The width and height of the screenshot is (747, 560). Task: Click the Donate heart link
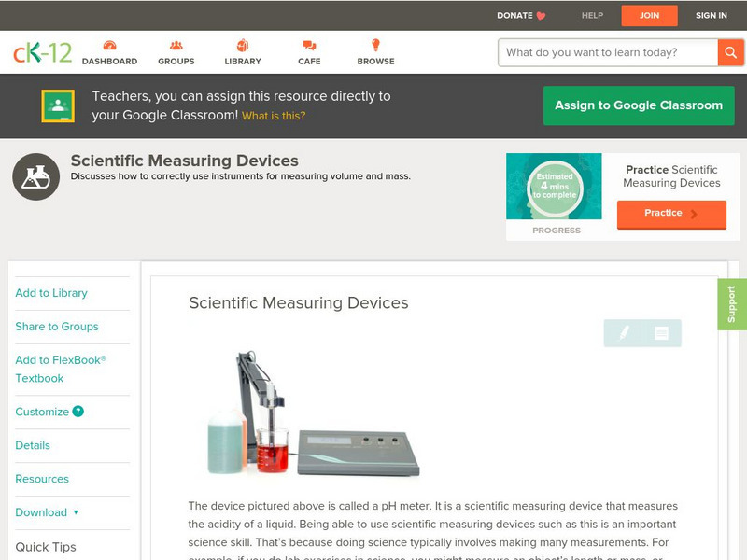[521, 16]
